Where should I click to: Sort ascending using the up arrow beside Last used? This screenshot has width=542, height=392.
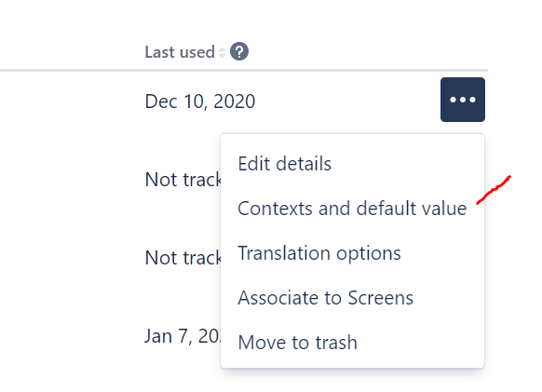222,48
